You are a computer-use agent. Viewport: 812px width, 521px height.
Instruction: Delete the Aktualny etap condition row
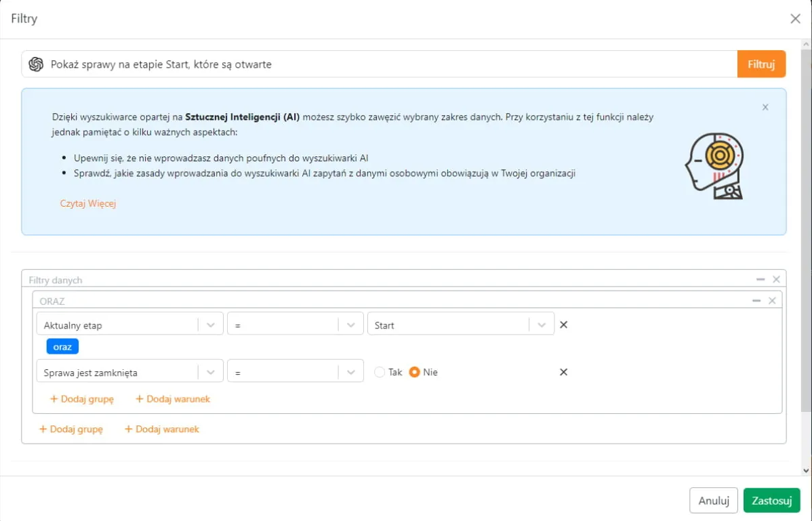[x=563, y=325]
